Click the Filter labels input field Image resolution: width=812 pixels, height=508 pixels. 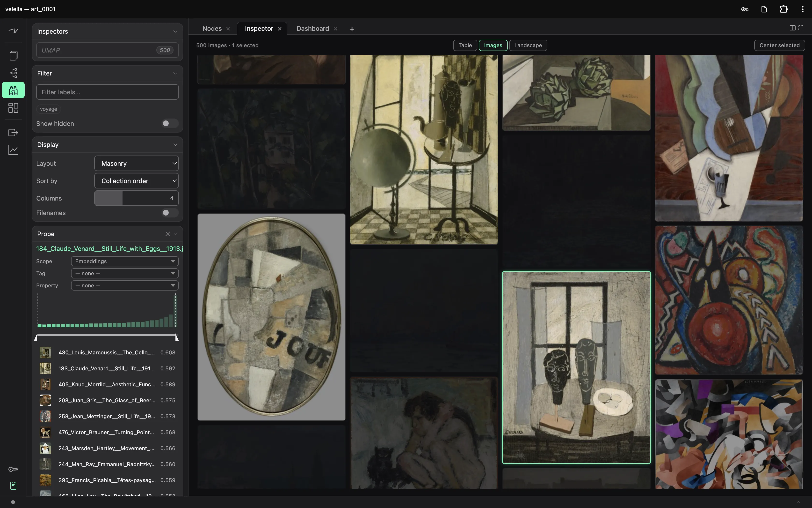tap(107, 92)
